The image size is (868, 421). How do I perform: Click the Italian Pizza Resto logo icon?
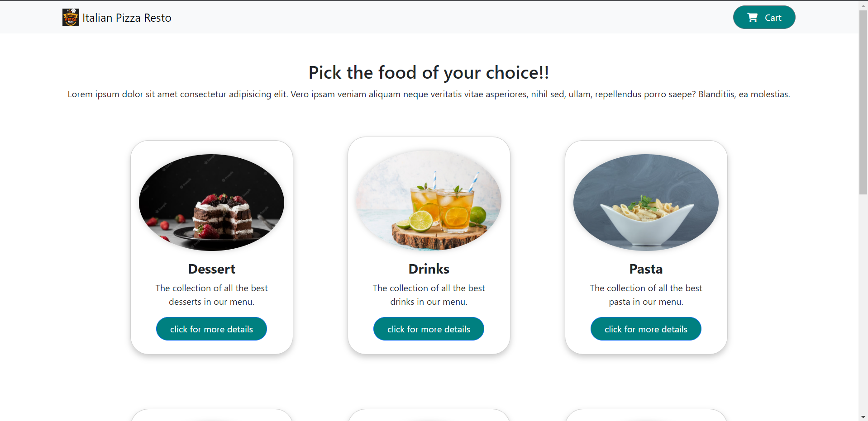(x=70, y=17)
